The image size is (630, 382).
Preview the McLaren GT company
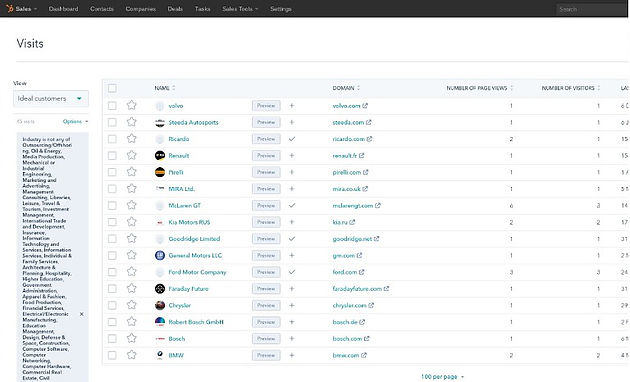click(266, 205)
